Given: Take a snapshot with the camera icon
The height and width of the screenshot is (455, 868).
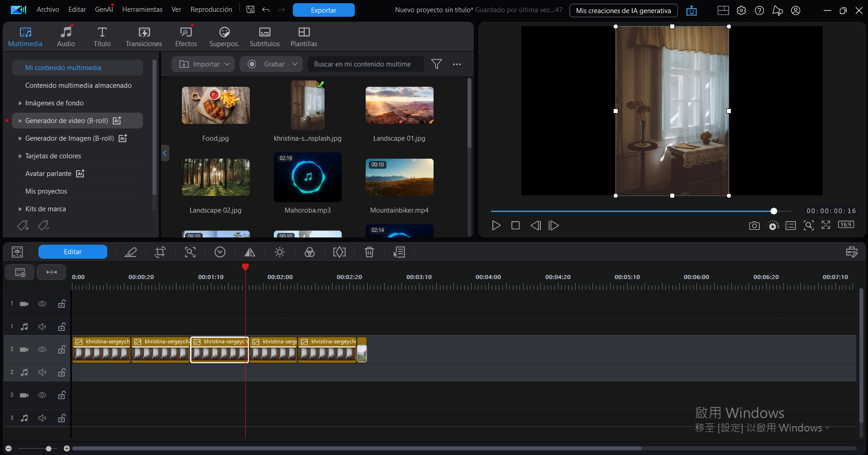Looking at the screenshot, I should (754, 225).
